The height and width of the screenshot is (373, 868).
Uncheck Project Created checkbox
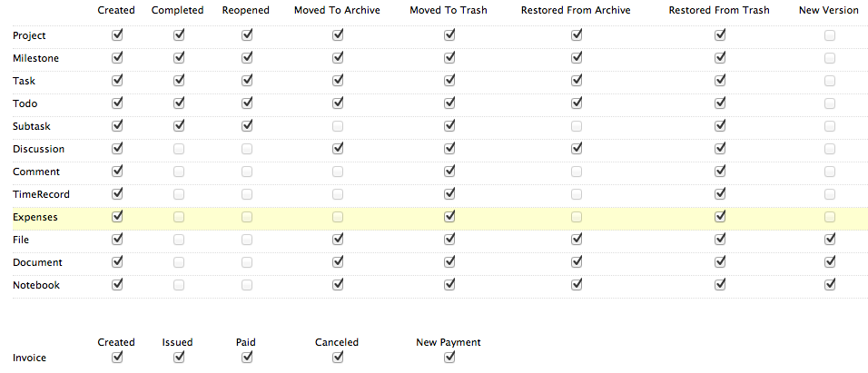117,35
